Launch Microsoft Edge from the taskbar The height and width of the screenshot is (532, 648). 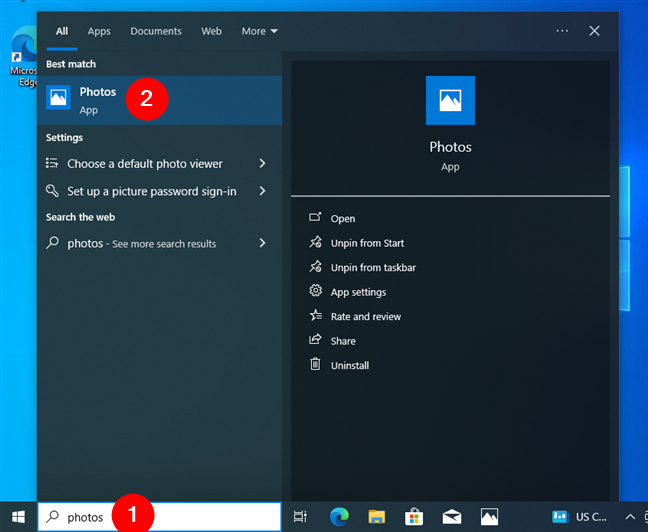pos(339,517)
